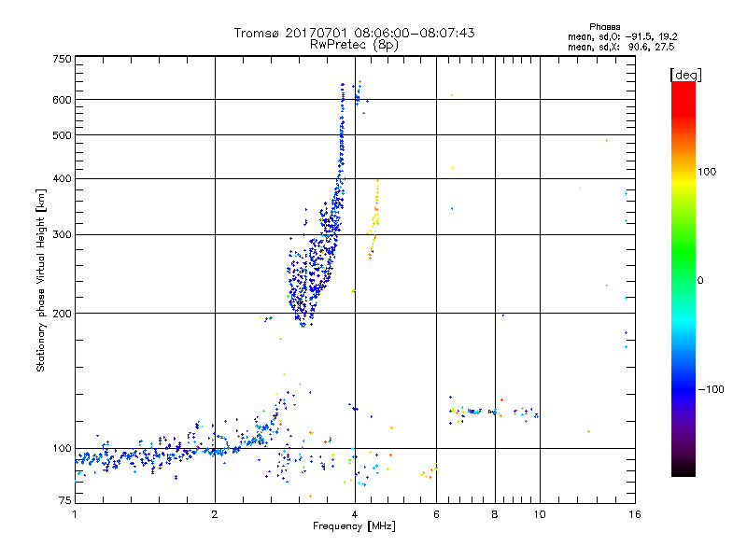Click the x-axis tick label '2'
Viewport: 747px width, 560px height.
(x=215, y=514)
